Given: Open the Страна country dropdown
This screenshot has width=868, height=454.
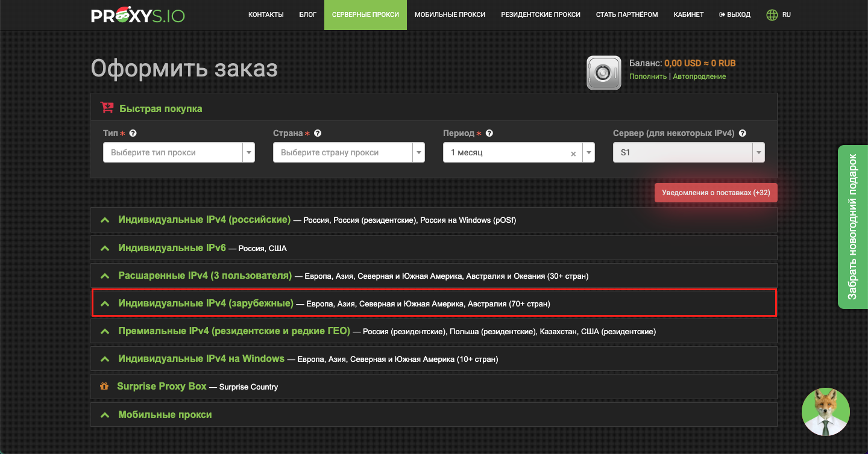Looking at the screenshot, I should [349, 152].
